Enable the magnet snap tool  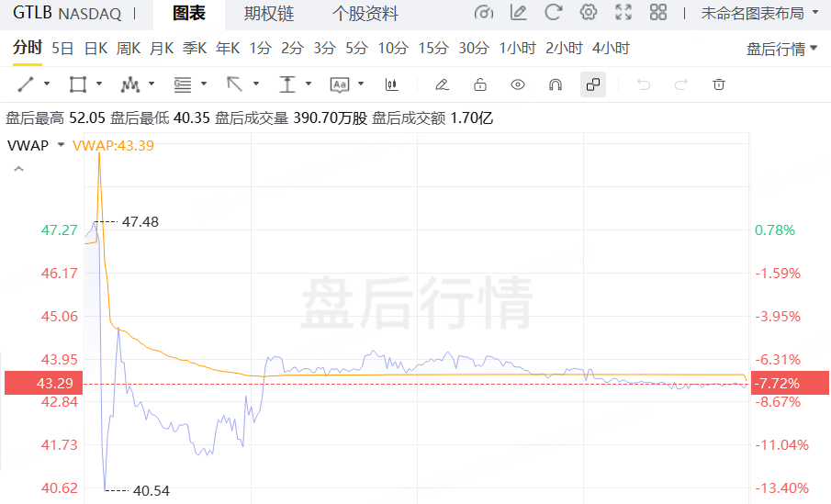[555, 84]
